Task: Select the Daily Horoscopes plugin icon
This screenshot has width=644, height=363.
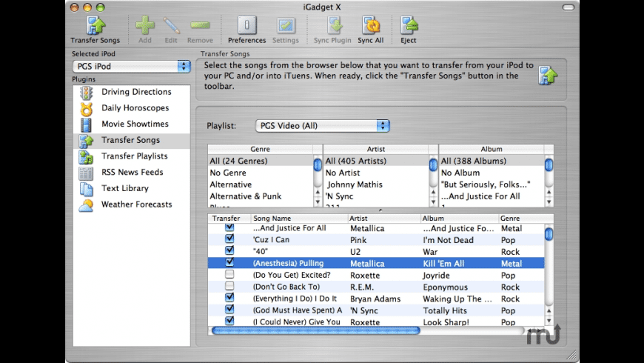Action: [x=87, y=109]
